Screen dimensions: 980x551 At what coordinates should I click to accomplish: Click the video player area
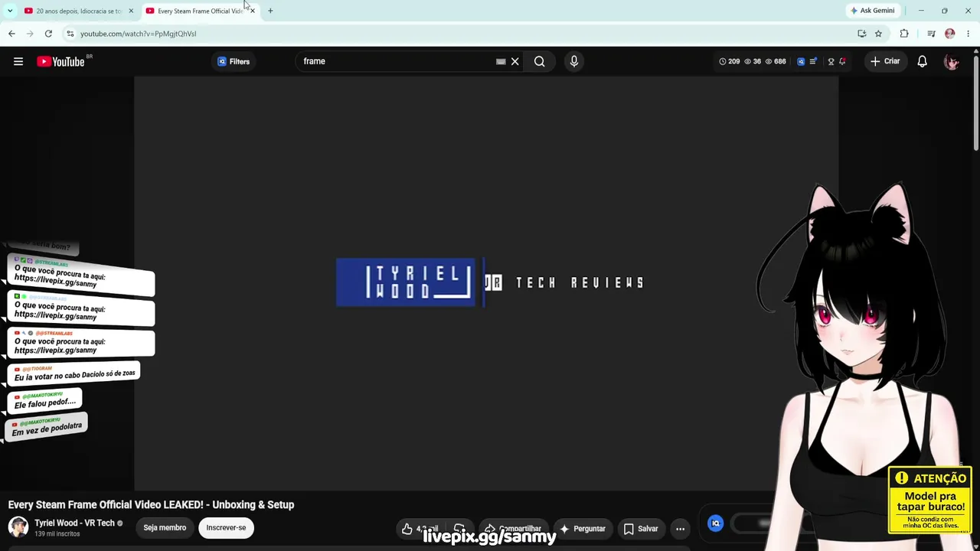coord(486,283)
